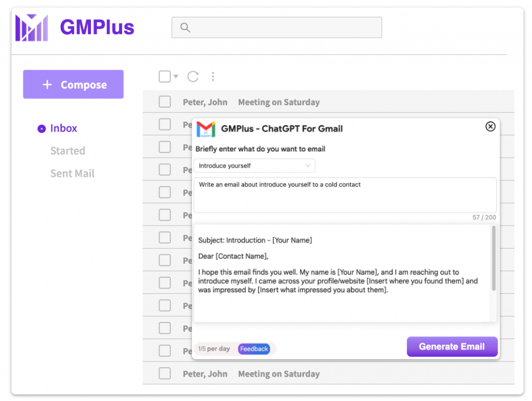Image resolution: width=532 pixels, height=401 pixels.
Task: Open the three-dot more options icon
Action: tap(213, 76)
